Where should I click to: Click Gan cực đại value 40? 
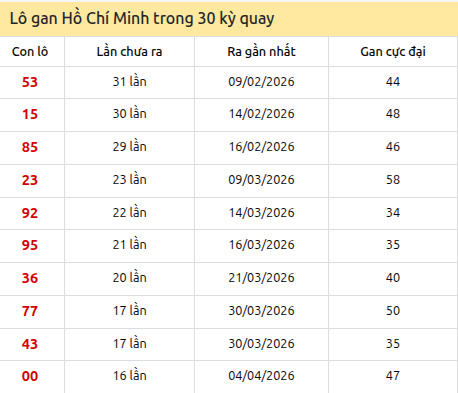pos(393,278)
